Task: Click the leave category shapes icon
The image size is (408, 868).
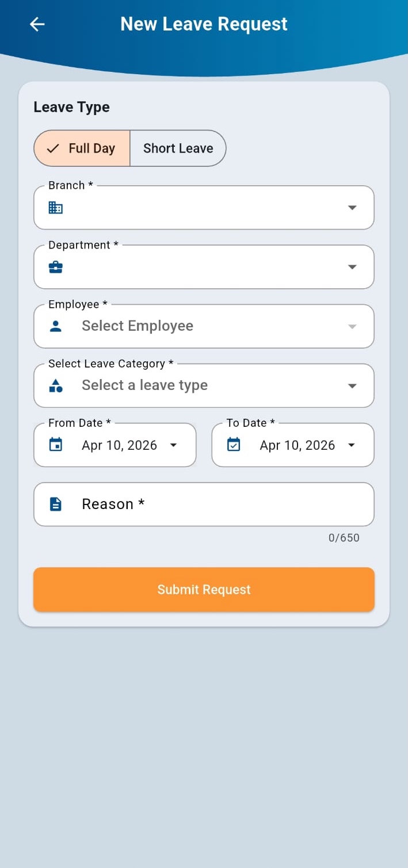Action: [56, 385]
